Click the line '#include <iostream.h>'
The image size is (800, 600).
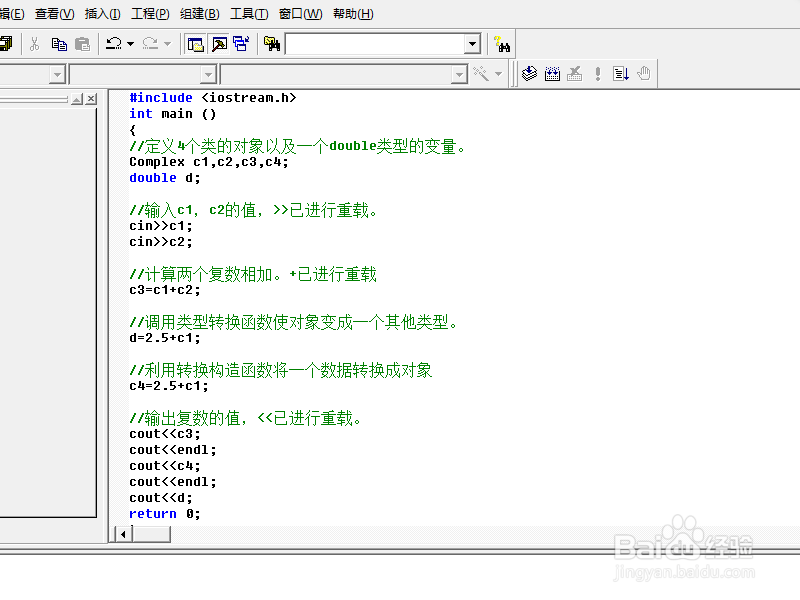click(212, 97)
